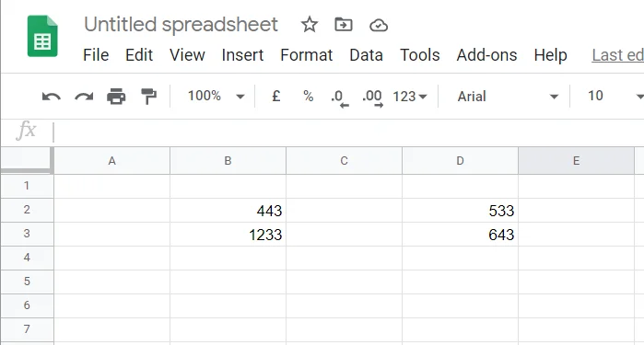Select row 1 header
This screenshot has height=345, width=644.
click(x=27, y=186)
